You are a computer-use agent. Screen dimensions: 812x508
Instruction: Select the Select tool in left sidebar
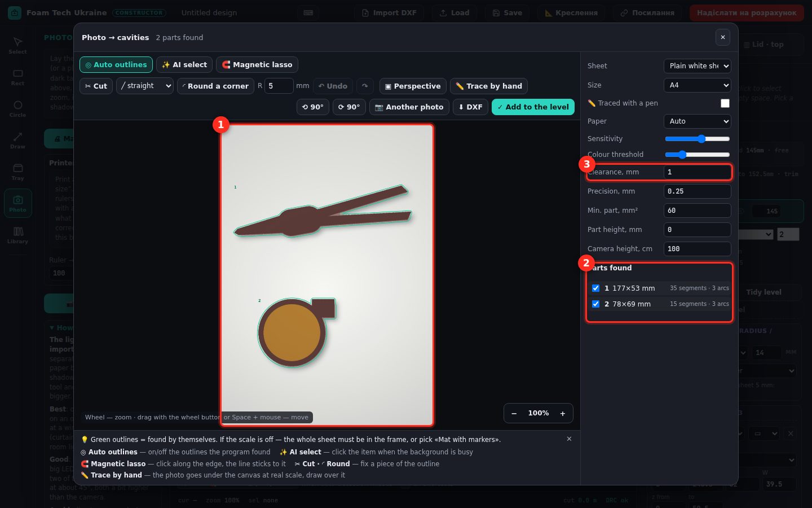coord(17,45)
